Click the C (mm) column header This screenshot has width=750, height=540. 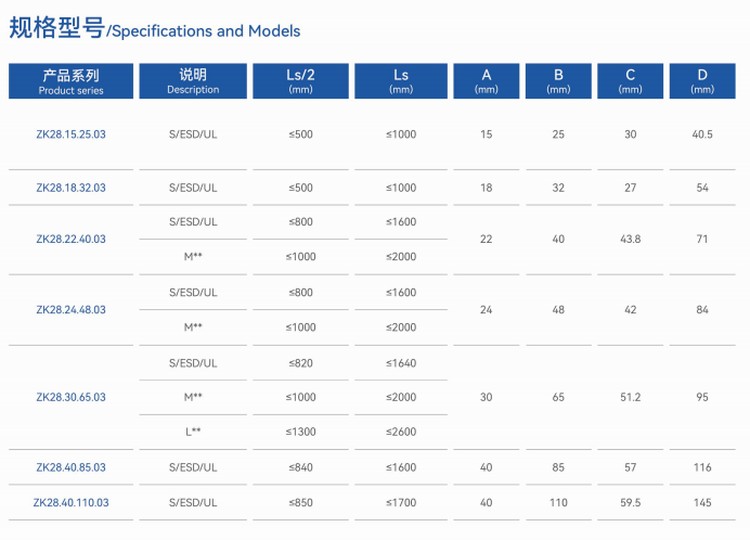pyautogui.click(x=630, y=81)
